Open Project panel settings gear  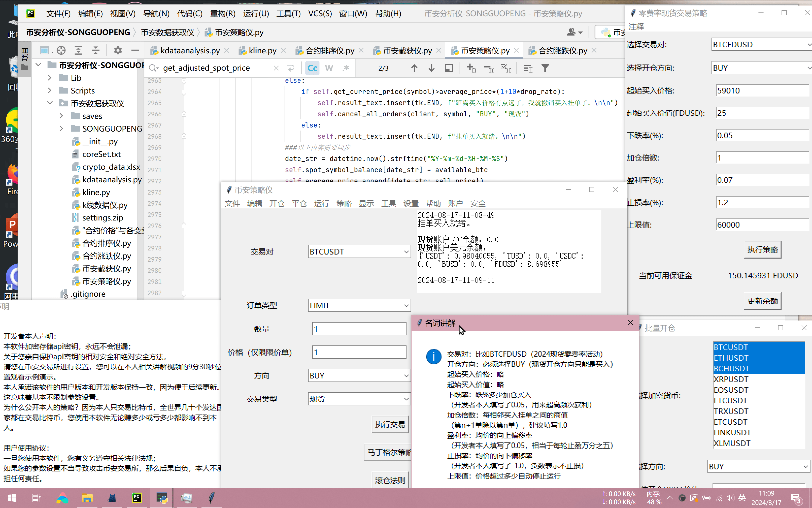pos(118,50)
